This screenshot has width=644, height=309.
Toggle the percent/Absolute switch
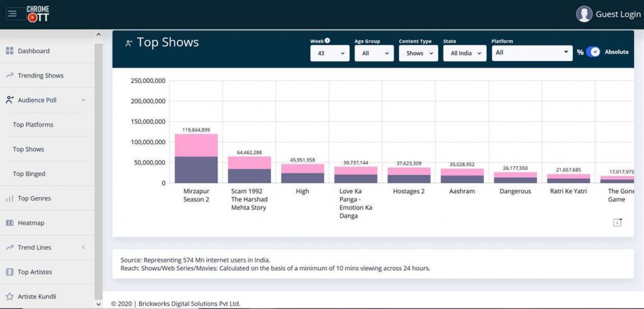pos(593,52)
